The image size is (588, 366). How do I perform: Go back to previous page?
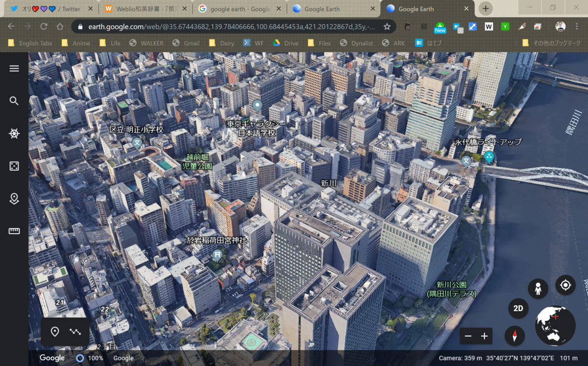(11, 26)
